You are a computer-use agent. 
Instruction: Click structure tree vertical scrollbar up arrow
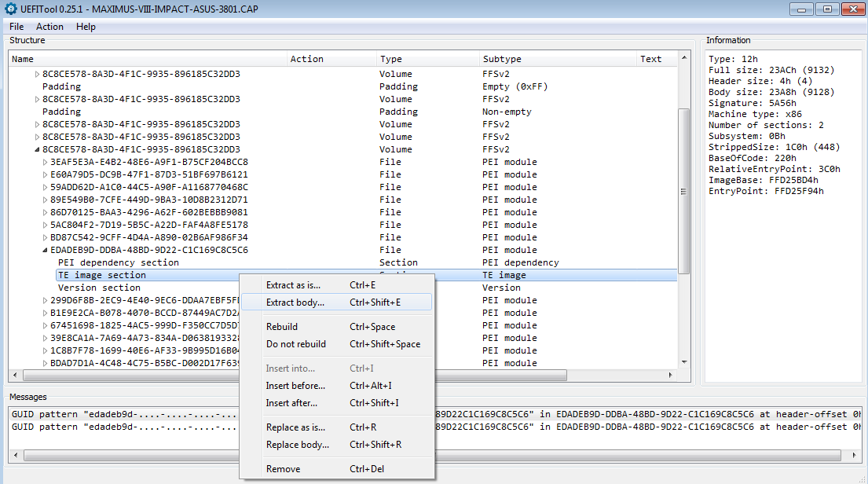pos(684,57)
